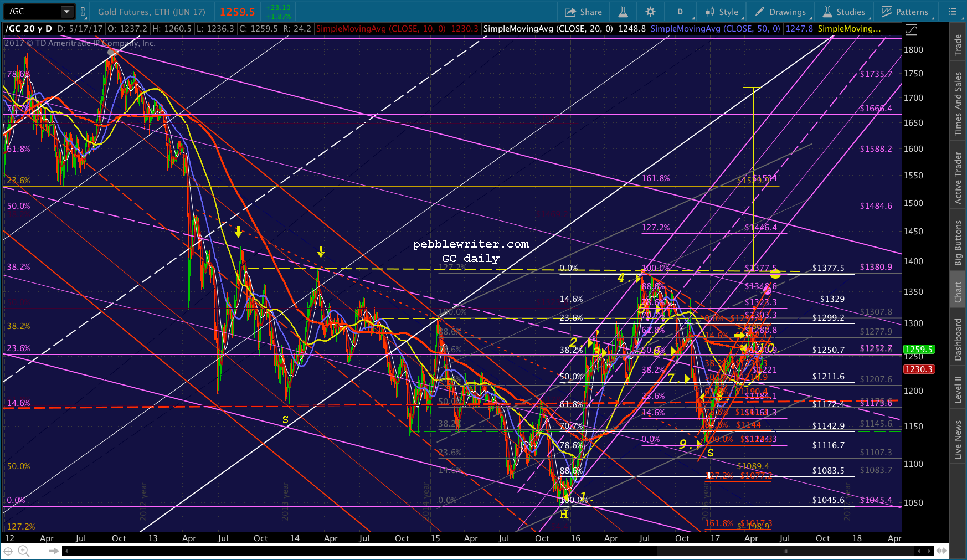Click the scrollbar left arrow
967x560 pixels.
click(66, 551)
